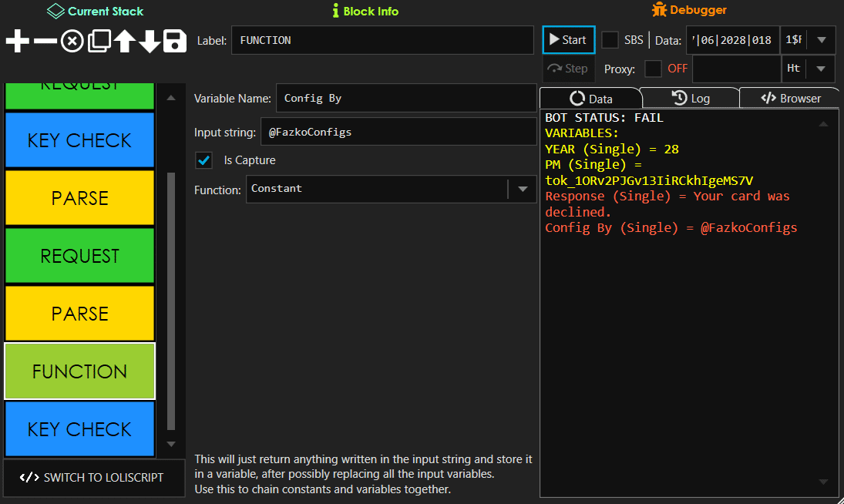
Task: Click the Switch to LoliScript button
Action: 92,478
